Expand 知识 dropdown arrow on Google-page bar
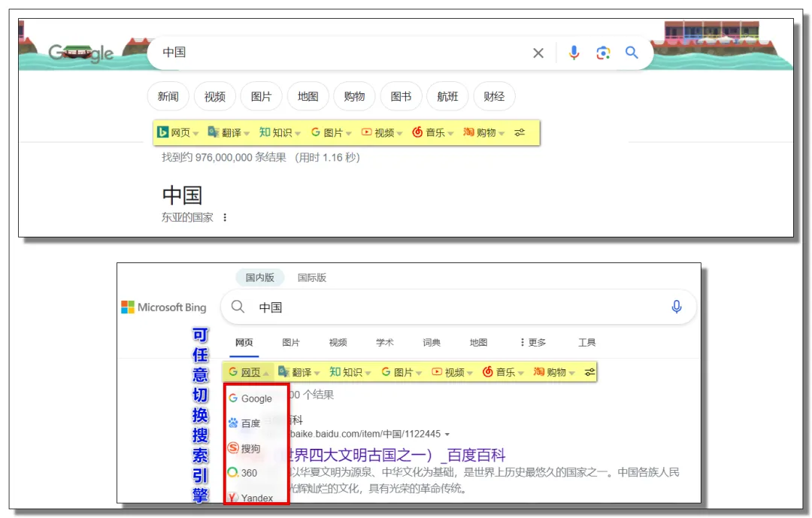This screenshot has height=518, width=812. tap(297, 134)
